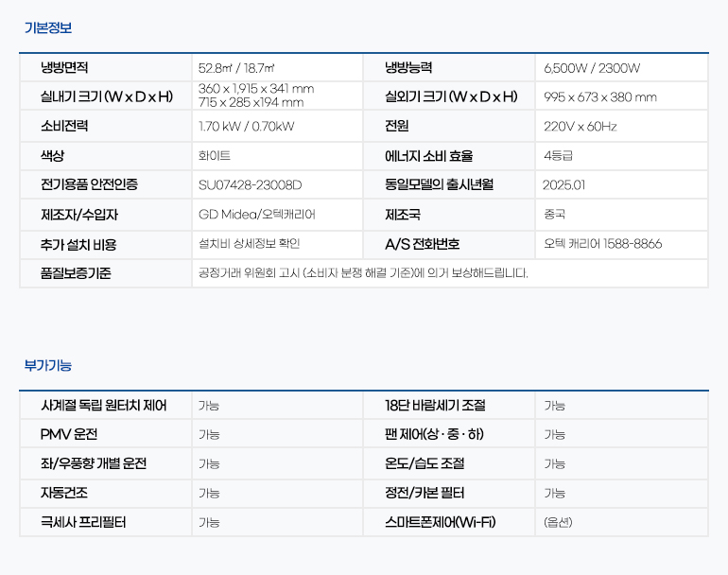Select the safety certification number SU07428-23008D

pos(250,185)
